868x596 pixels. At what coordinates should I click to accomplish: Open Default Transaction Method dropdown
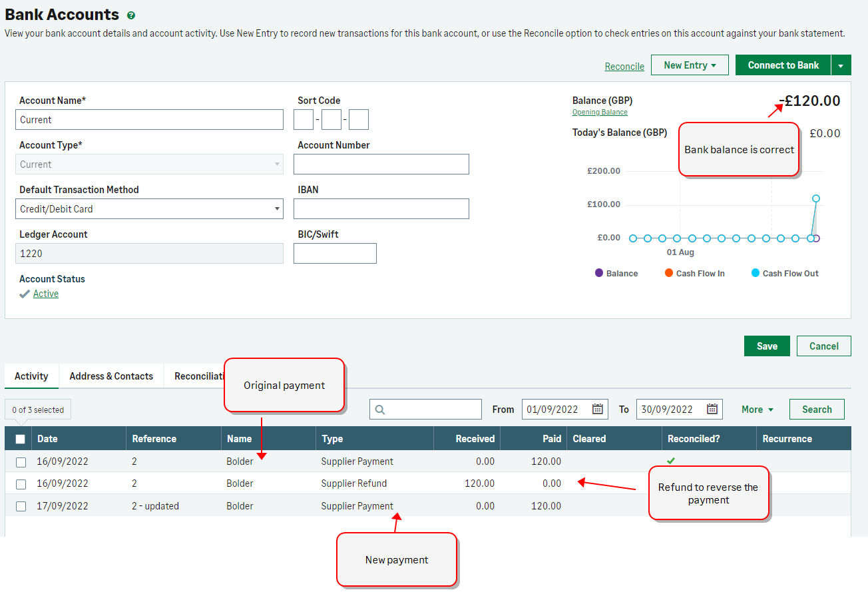pyautogui.click(x=149, y=209)
